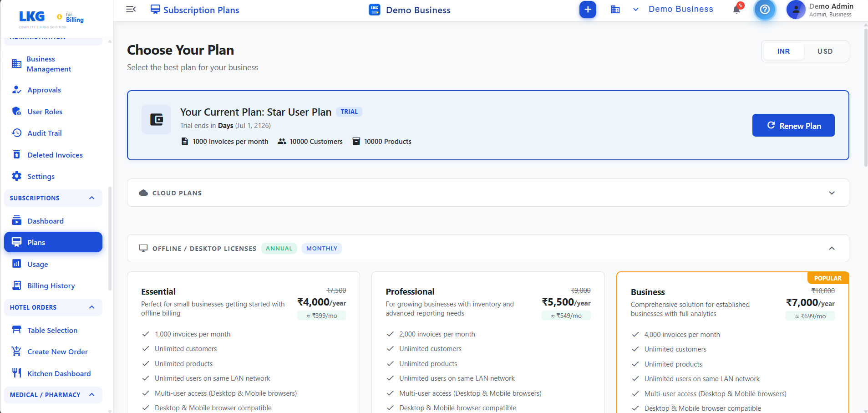868x413 pixels.
Task: Collapse the Offline / Desktop Licenses chevron
Action: [832, 248]
